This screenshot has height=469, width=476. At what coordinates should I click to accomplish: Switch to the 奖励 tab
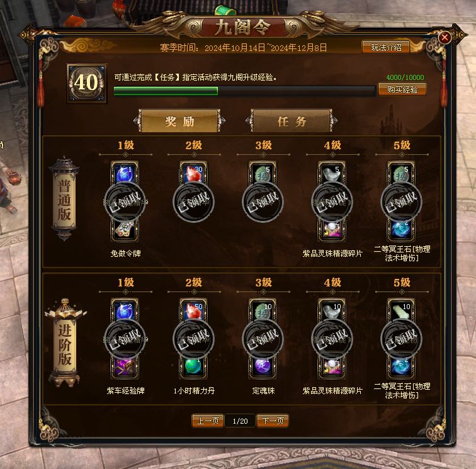pos(179,121)
